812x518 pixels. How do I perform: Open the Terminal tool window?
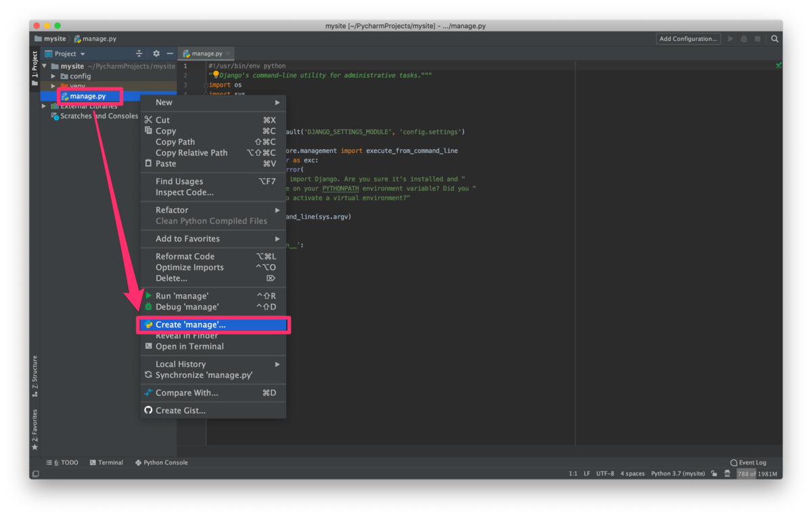tap(106, 462)
